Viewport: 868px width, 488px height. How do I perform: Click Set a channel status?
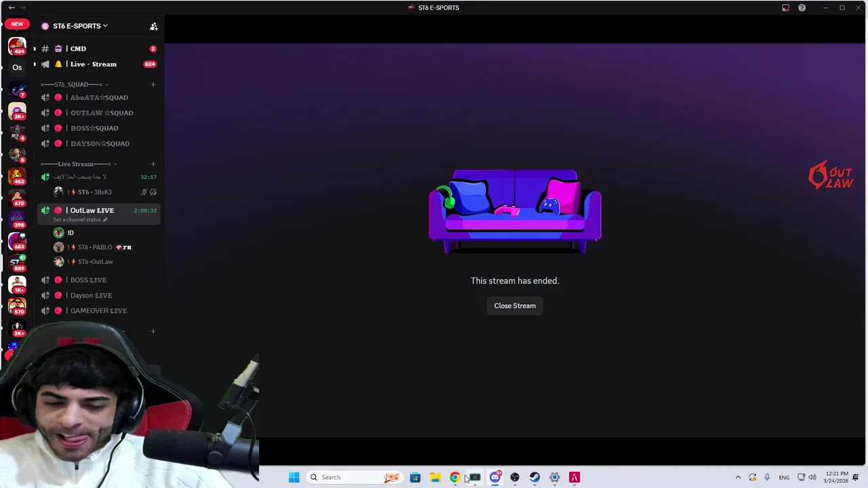(80, 220)
